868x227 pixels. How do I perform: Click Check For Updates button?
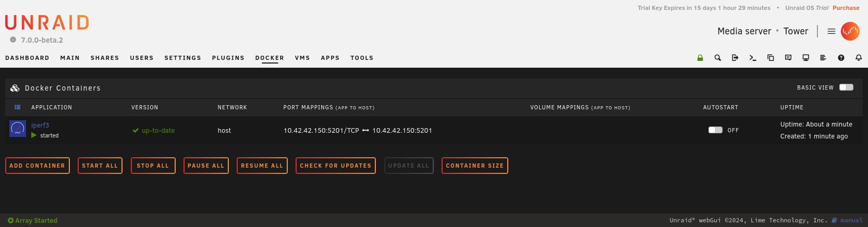coord(336,166)
